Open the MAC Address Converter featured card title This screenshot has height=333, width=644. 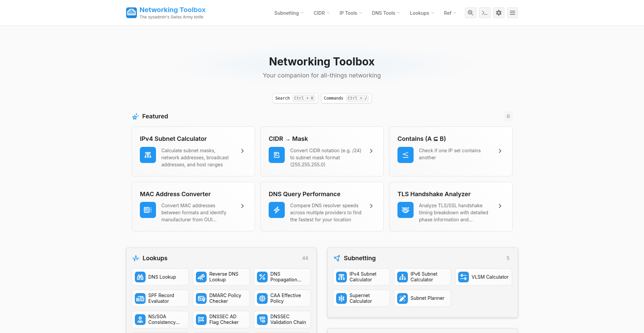[x=175, y=194]
